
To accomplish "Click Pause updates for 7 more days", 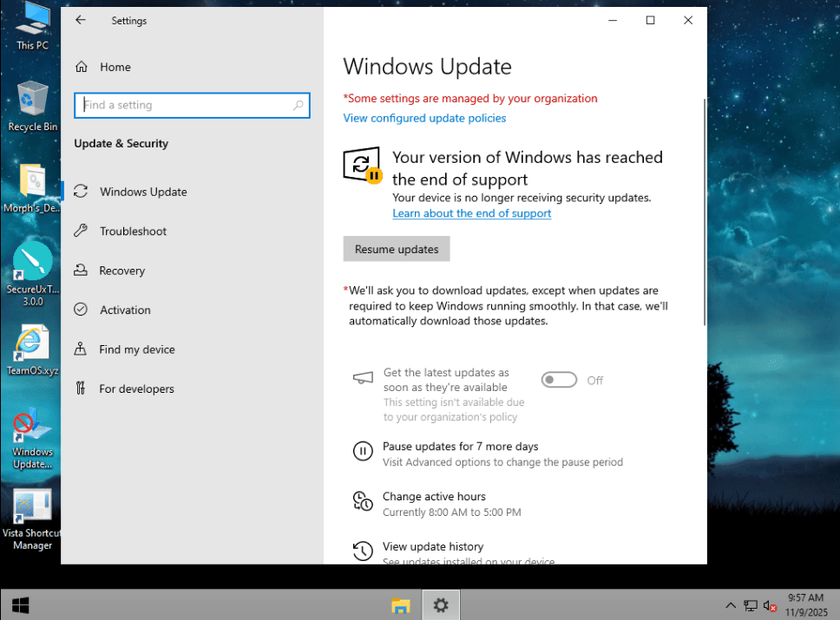I will point(460,447).
